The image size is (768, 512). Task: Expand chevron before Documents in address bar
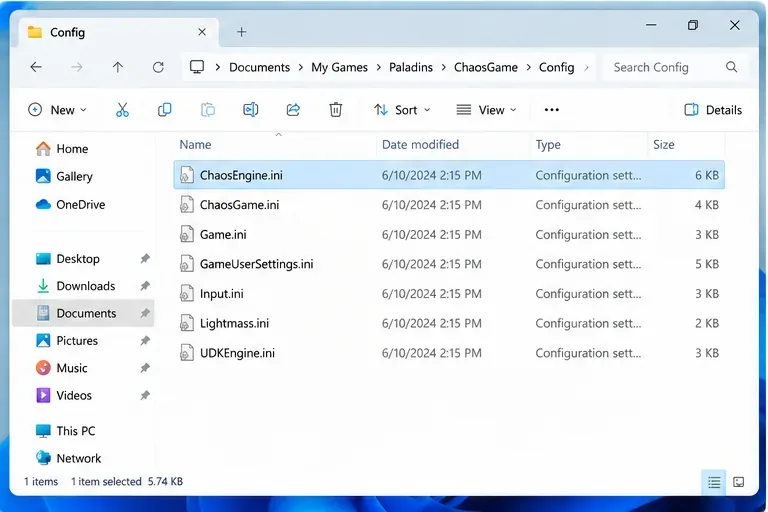tap(217, 67)
